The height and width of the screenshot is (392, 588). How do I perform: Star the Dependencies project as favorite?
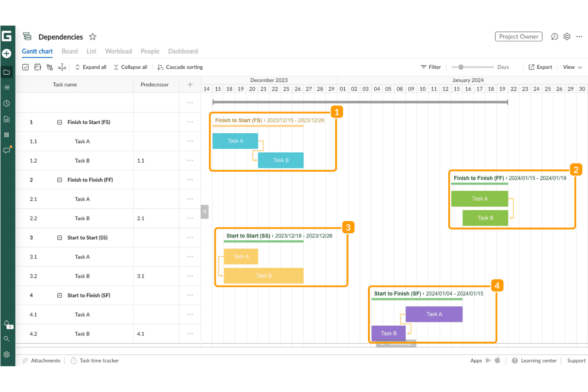point(93,37)
